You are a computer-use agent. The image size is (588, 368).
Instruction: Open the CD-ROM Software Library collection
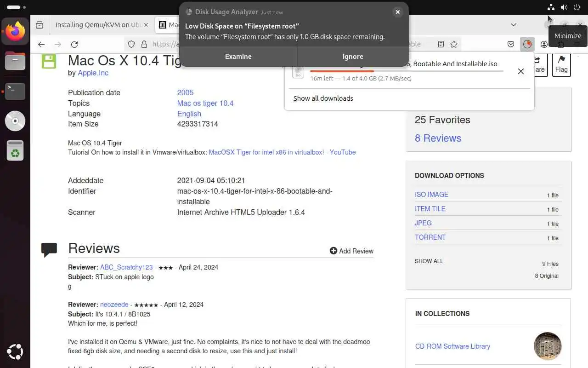[x=452, y=346]
